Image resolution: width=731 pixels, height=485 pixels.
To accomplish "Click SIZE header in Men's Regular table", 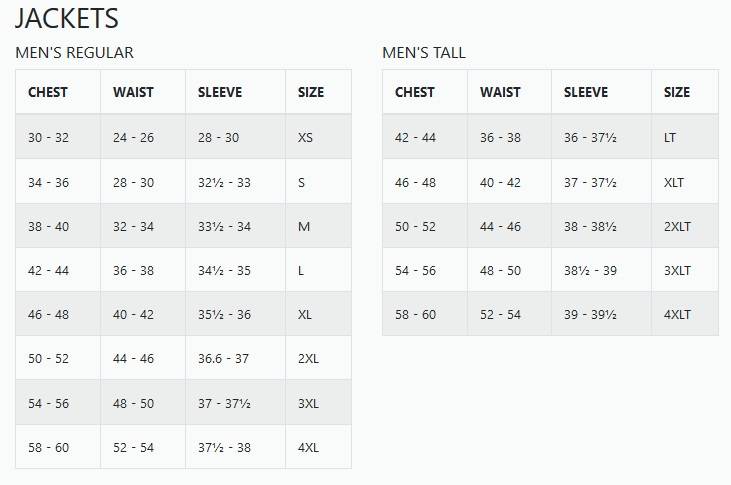I will click(x=311, y=92).
